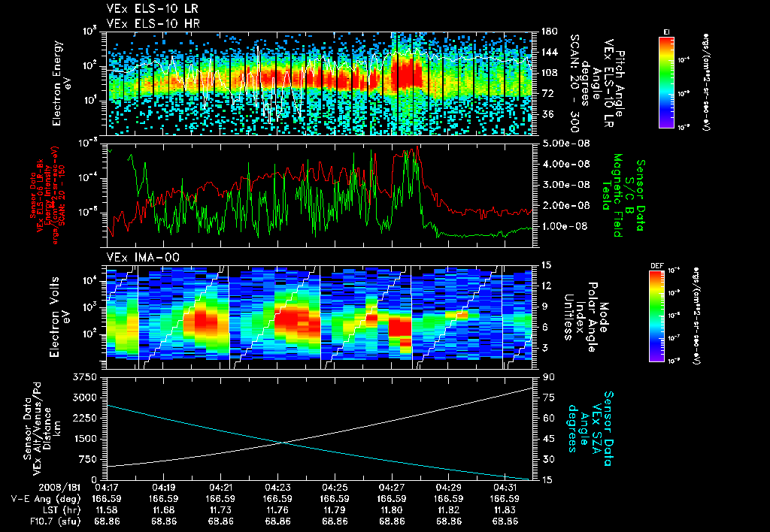770x532 pixels.
Task: Click the '04:17' time tick label
Action: [107, 488]
